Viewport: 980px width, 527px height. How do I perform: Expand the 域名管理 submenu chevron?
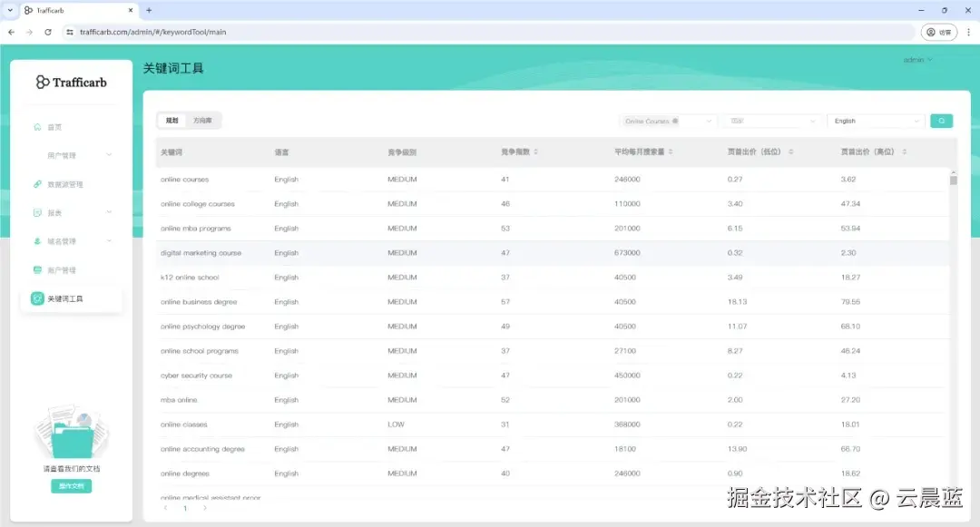click(110, 241)
